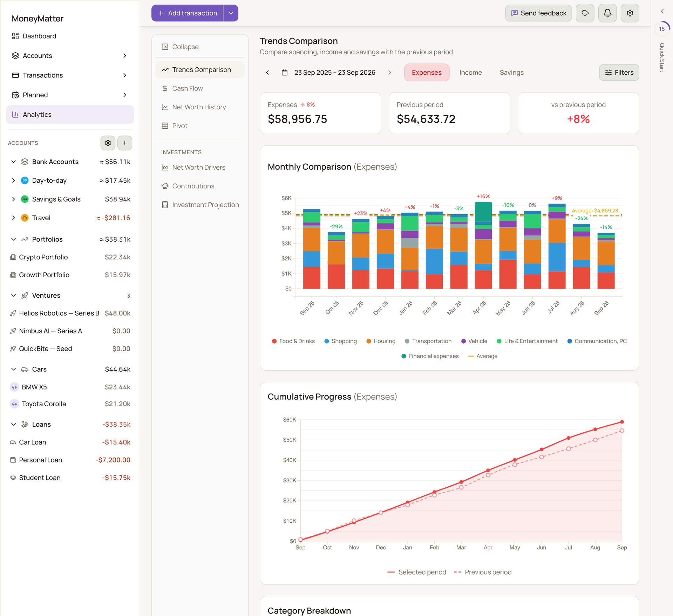Viewport: 673px width, 616px height.
Task: Collapse the Loans group
Action: click(x=14, y=425)
